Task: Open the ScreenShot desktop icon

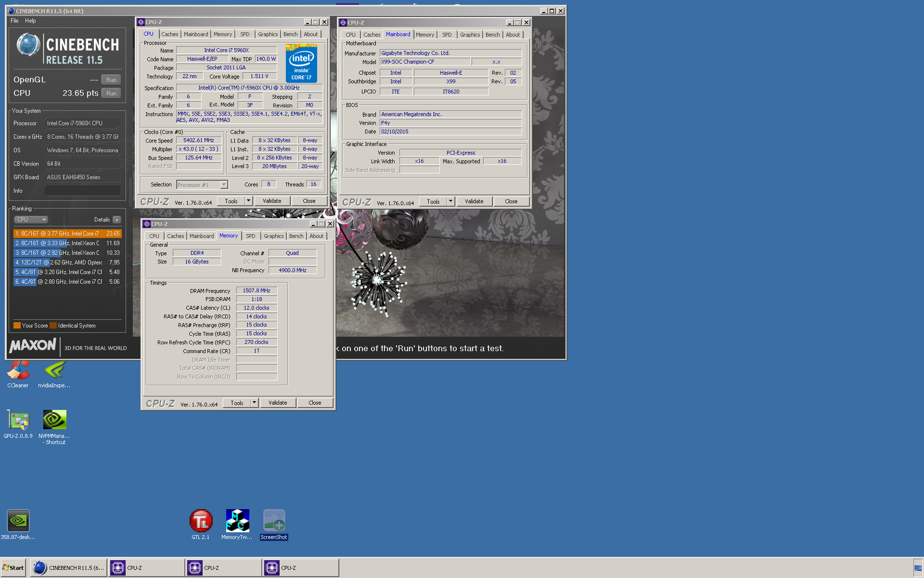Action: (274, 525)
